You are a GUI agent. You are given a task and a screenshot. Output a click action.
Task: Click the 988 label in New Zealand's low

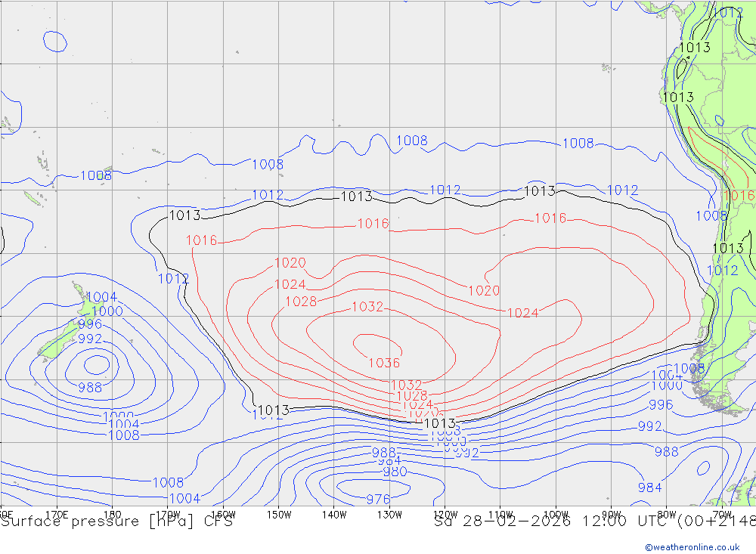click(90, 388)
